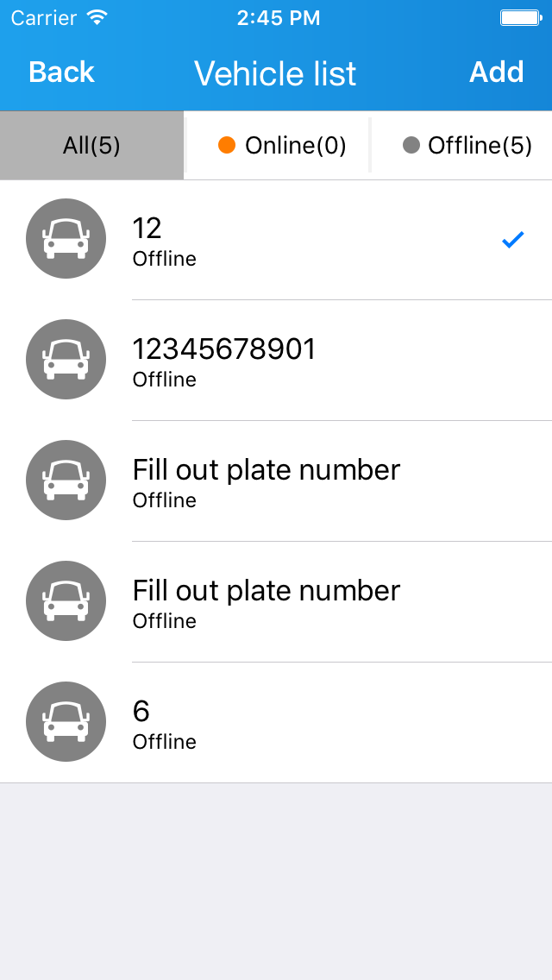Tap the Vehicle list title
Screen dimensions: 552x980
coord(275,73)
